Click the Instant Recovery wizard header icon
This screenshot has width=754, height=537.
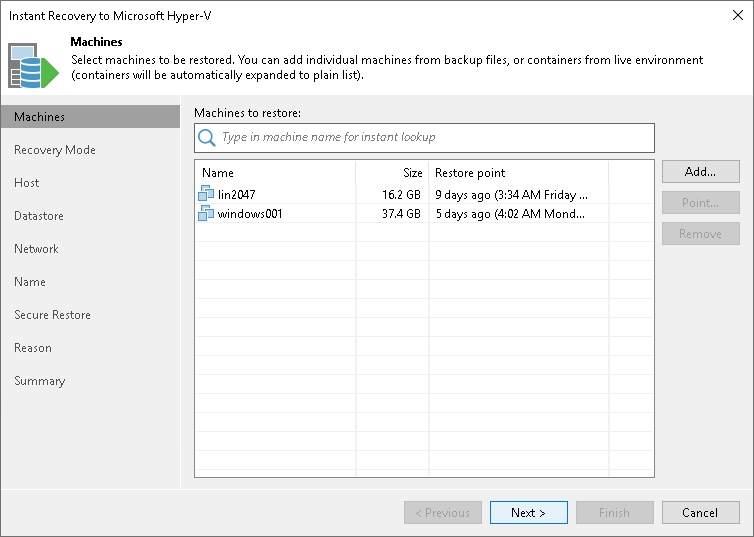coord(33,65)
